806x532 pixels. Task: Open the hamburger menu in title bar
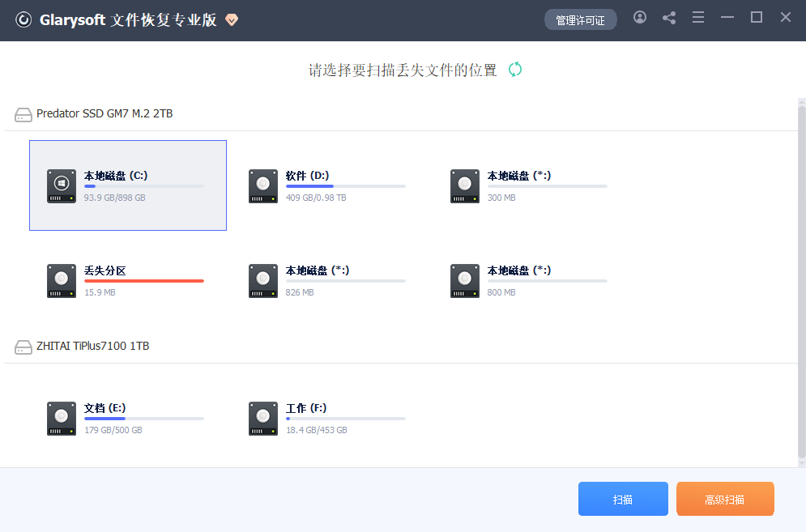(x=698, y=17)
